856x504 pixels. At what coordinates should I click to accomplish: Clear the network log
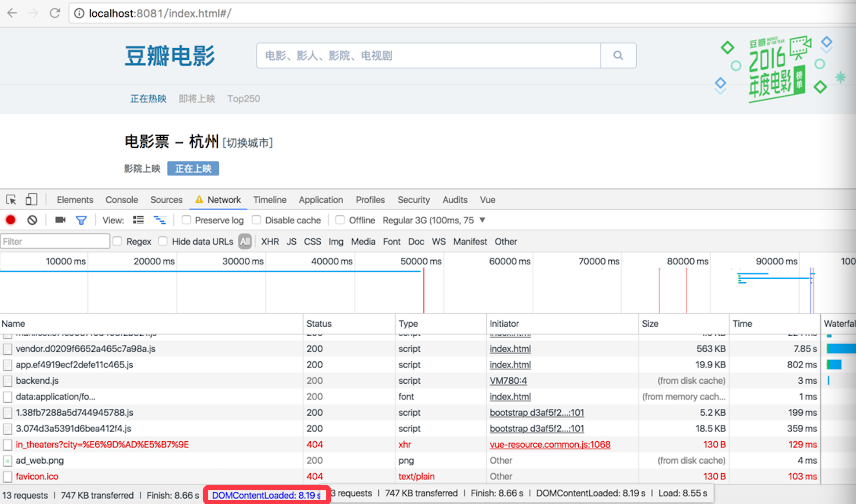pyautogui.click(x=32, y=220)
